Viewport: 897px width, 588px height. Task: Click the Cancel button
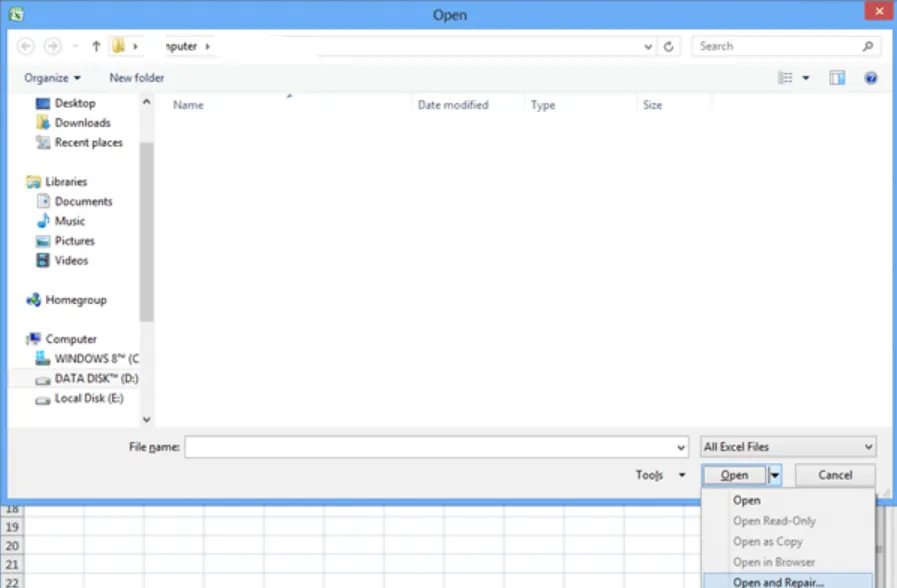[x=835, y=475]
